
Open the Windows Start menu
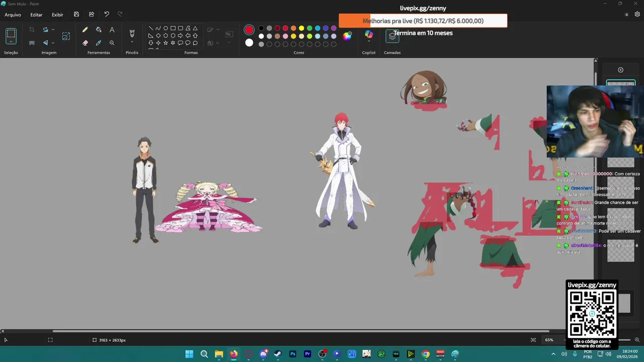click(189, 354)
